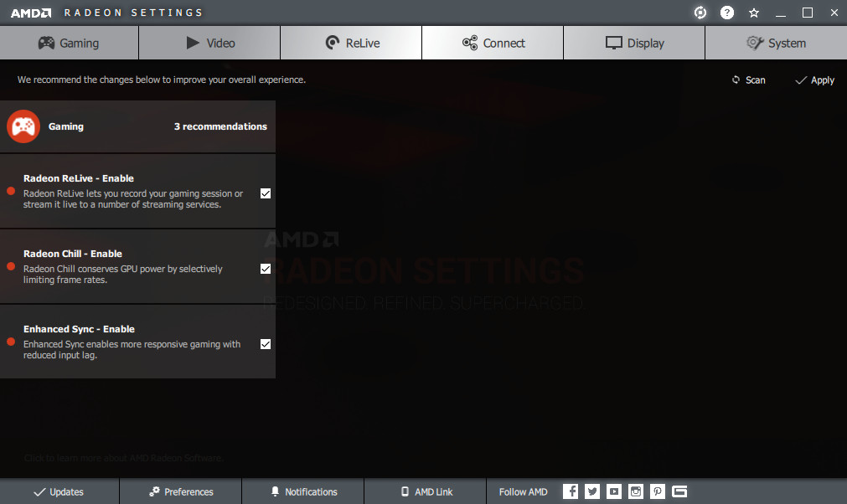This screenshot has width=847, height=504.
Task: Open the Display tab
Action: coord(634,43)
